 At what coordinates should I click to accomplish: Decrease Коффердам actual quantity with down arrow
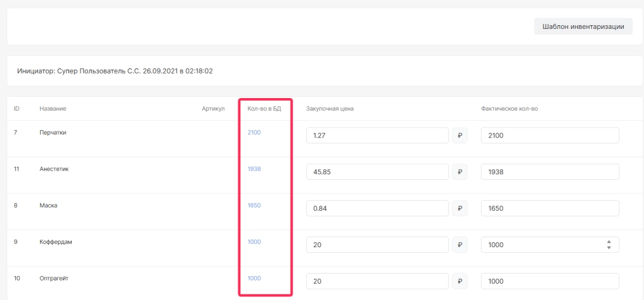click(x=609, y=248)
